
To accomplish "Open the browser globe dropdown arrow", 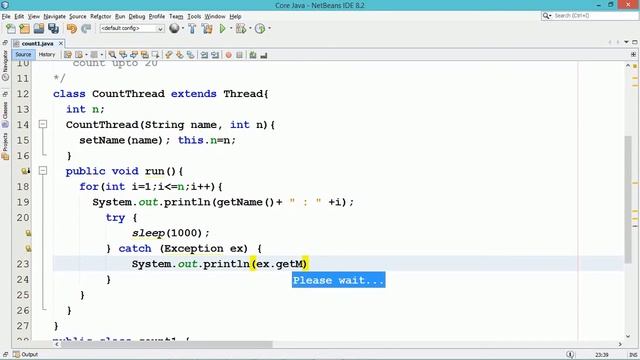I will click(x=182, y=28).
